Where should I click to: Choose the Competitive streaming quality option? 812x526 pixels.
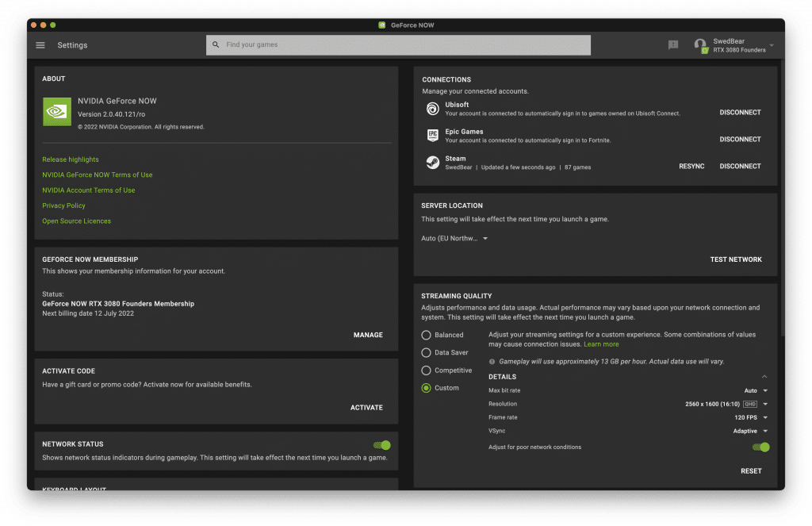(426, 371)
